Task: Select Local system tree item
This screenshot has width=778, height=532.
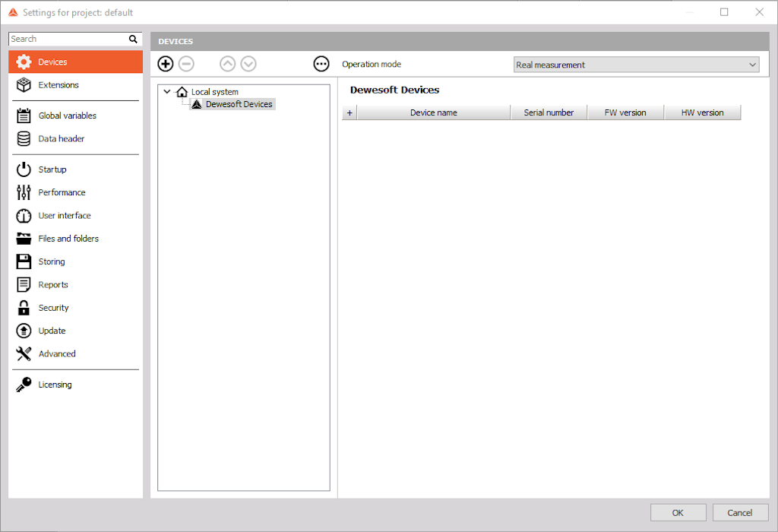Action: pyautogui.click(x=215, y=92)
